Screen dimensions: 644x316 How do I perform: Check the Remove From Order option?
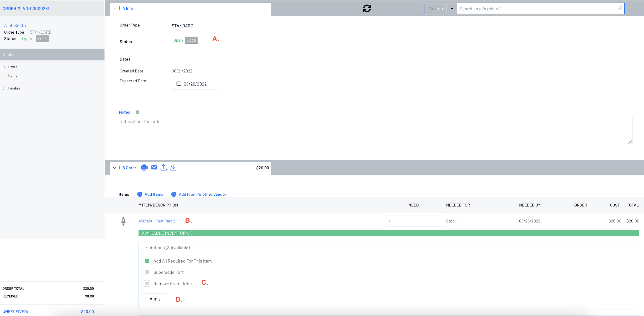tap(147, 284)
